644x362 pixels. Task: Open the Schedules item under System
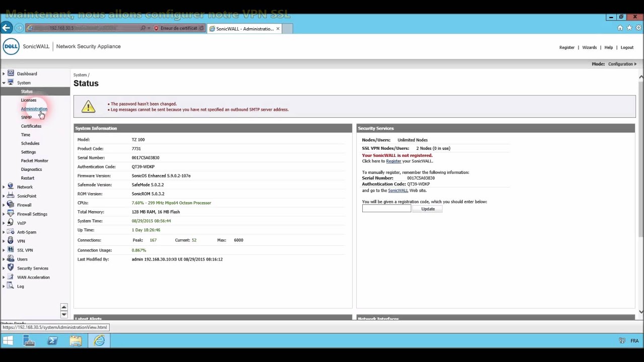pyautogui.click(x=30, y=143)
